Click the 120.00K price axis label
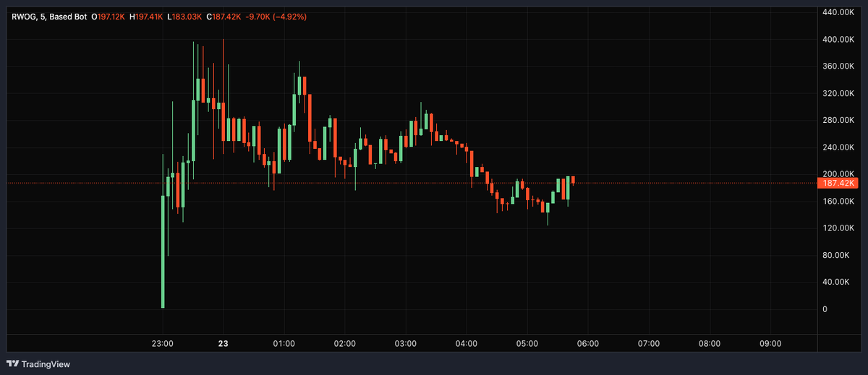 (x=839, y=228)
